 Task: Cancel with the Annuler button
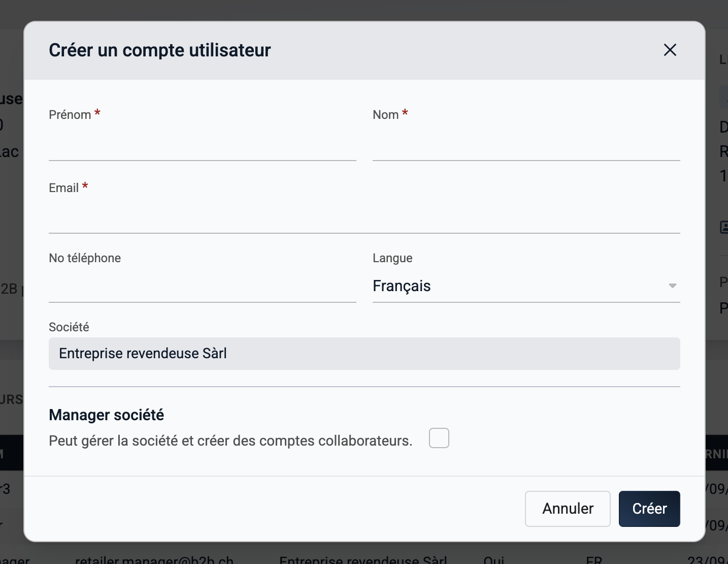[568, 509]
